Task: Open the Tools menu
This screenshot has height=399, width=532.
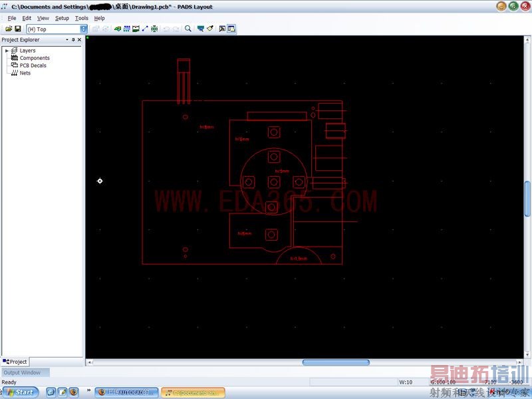Action: click(82, 19)
